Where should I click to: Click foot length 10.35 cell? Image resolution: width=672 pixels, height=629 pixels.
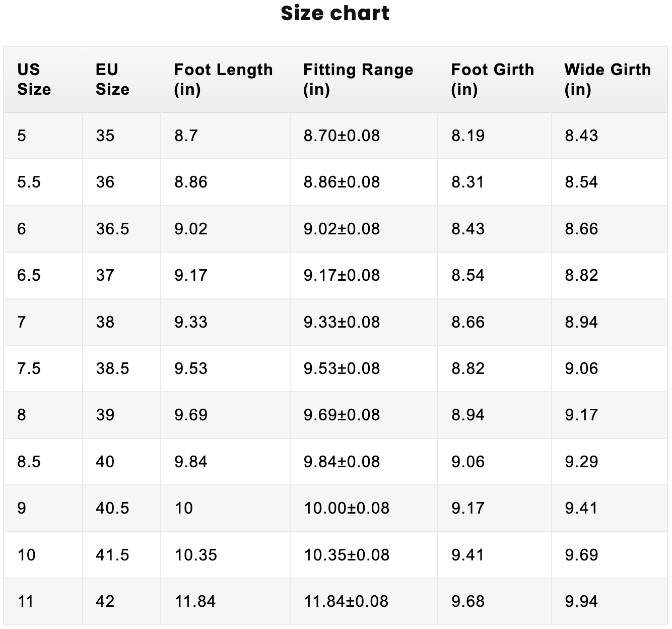point(195,555)
